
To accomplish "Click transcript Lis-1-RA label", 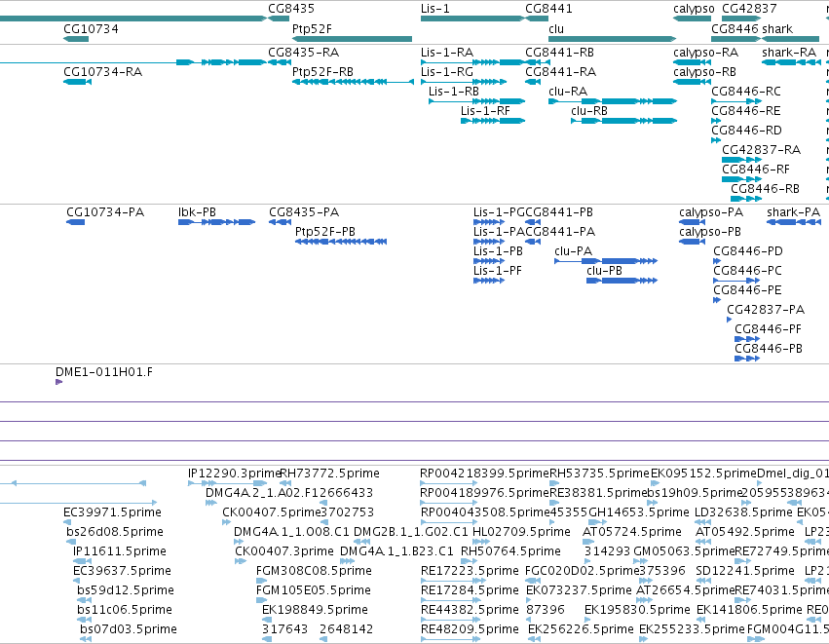I will click(x=447, y=53).
